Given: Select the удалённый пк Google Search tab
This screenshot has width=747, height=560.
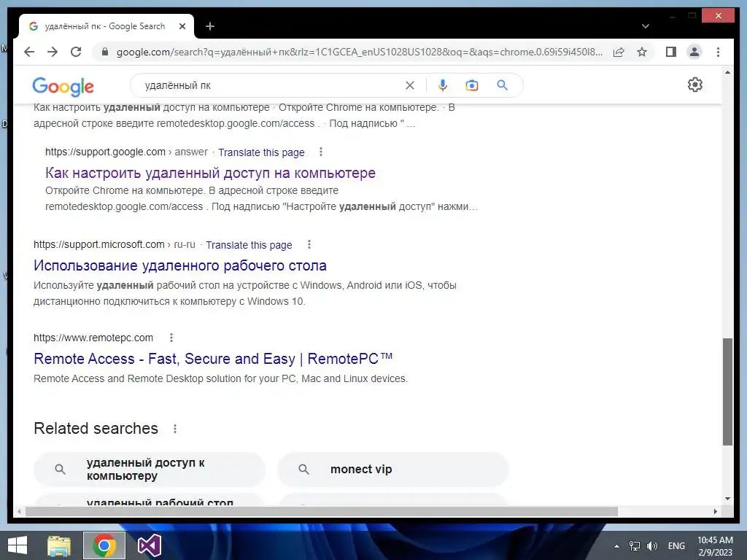Looking at the screenshot, I should [107, 27].
